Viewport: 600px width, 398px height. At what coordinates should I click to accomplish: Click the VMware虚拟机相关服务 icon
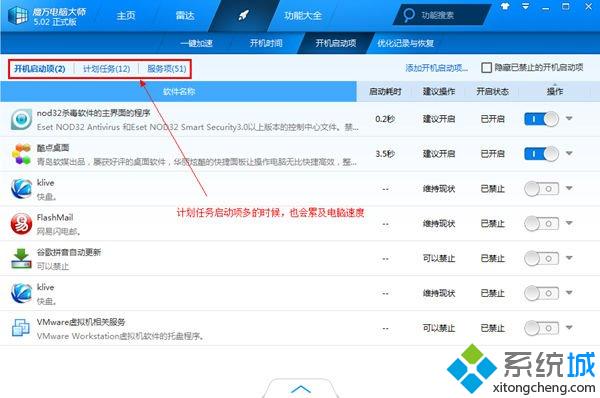(x=21, y=328)
